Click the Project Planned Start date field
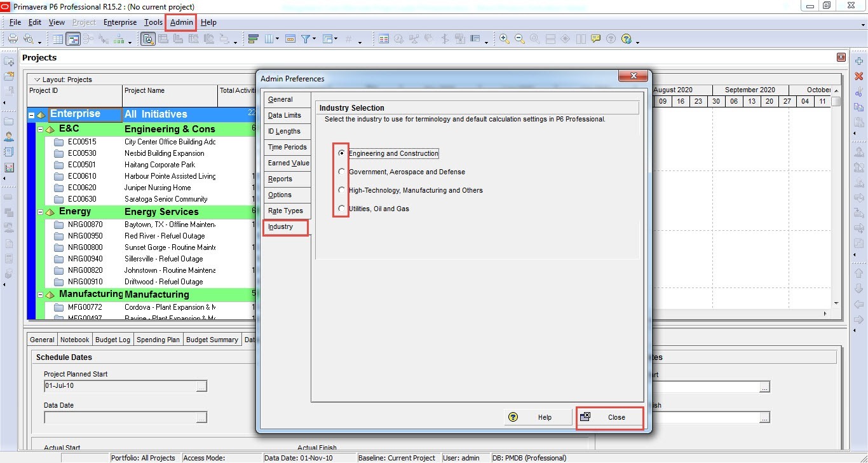Viewport: 868px width, 463px height. coord(120,386)
